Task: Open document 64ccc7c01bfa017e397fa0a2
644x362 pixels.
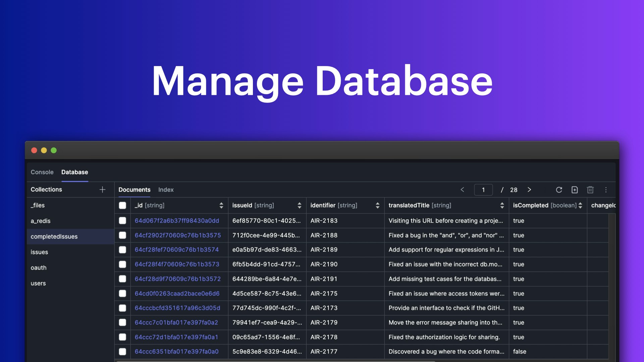Action: (176, 322)
